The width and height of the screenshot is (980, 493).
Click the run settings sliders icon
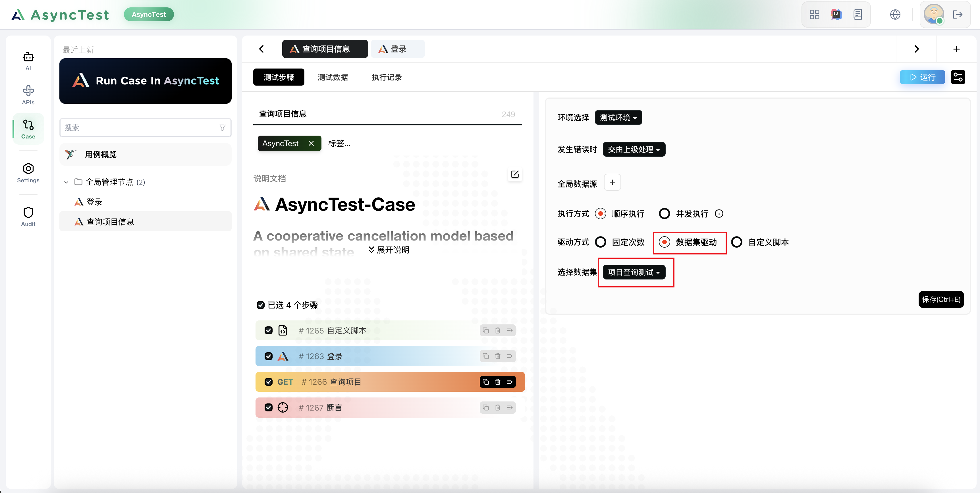(x=958, y=77)
